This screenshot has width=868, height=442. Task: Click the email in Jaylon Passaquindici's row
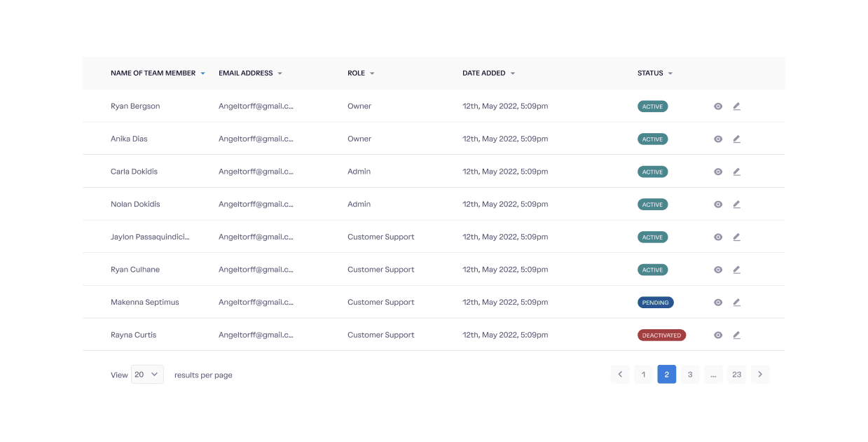click(x=256, y=237)
